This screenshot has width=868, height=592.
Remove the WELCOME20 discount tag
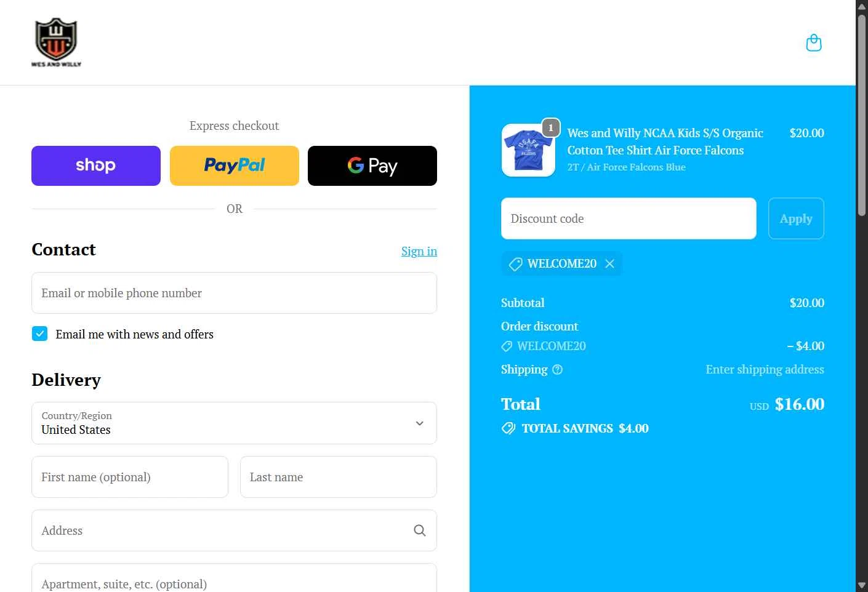[x=609, y=263]
